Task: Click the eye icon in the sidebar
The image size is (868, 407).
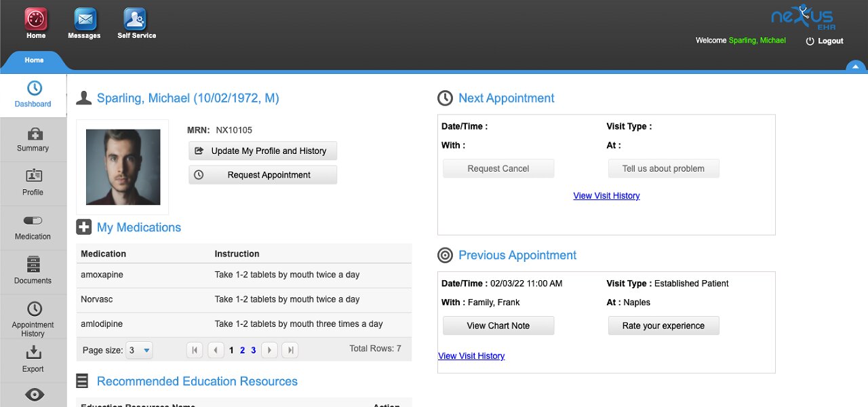Action: [34, 395]
